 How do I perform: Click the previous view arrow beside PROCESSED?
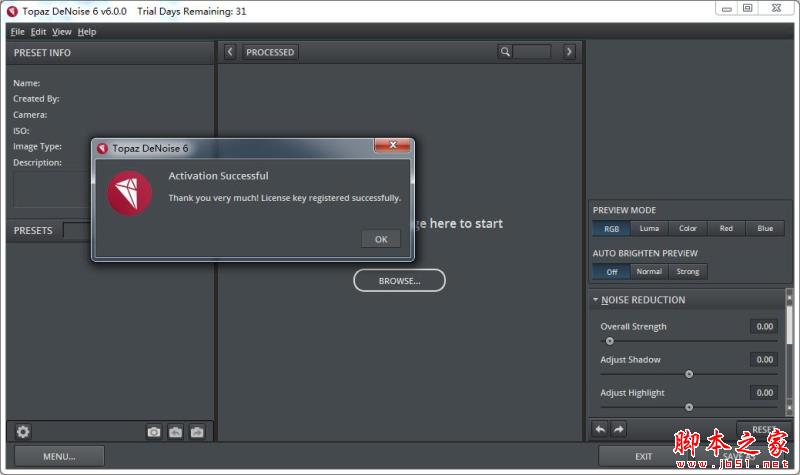click(230, 52)
